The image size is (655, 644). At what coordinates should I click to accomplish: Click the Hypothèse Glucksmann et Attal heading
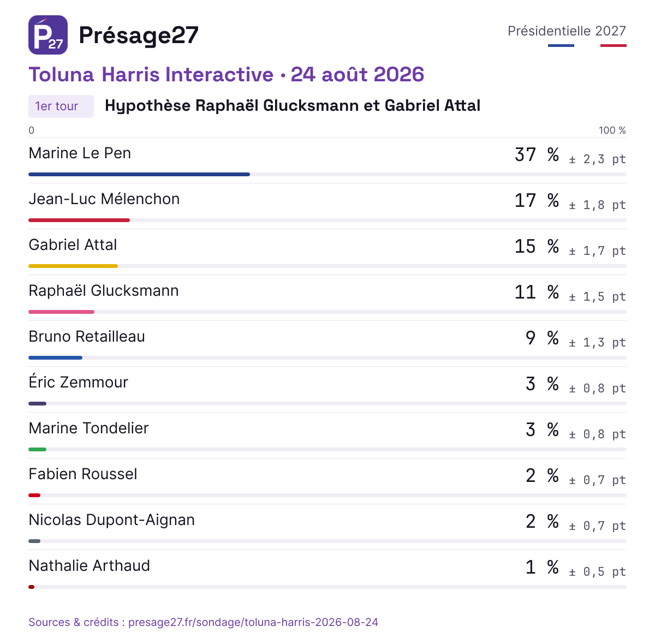point(293,105)
